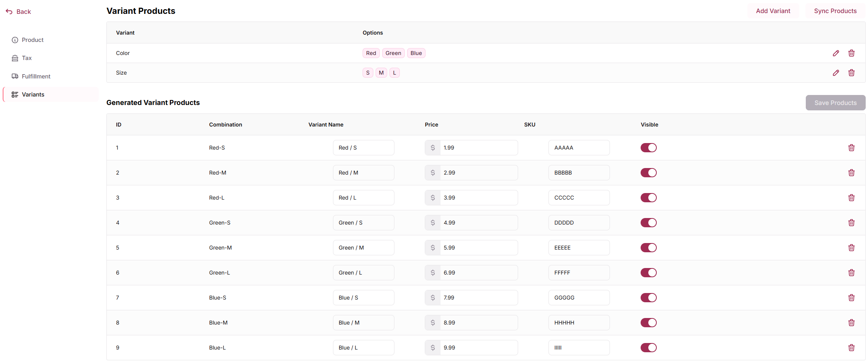The height and width of the screenshot is (363, 868).
Task: Toggle visibility for Blue-M product
Action: point(648,323)
